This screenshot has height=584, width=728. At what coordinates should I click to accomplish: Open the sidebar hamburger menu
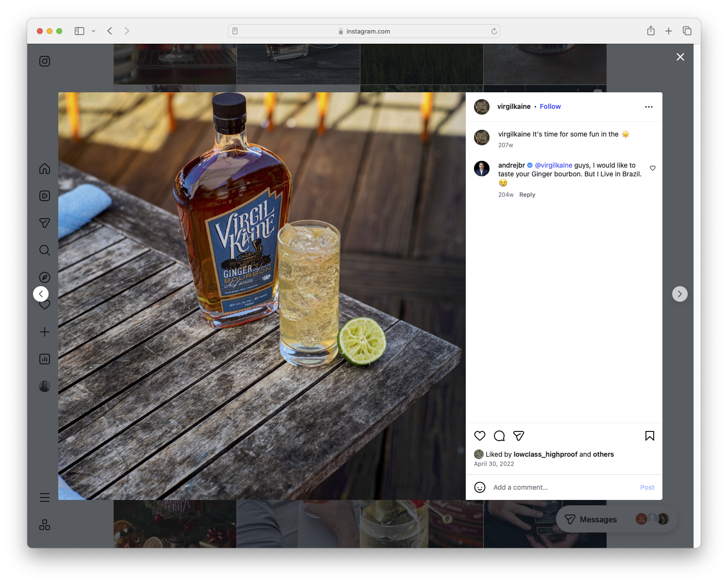click(44, 497)
